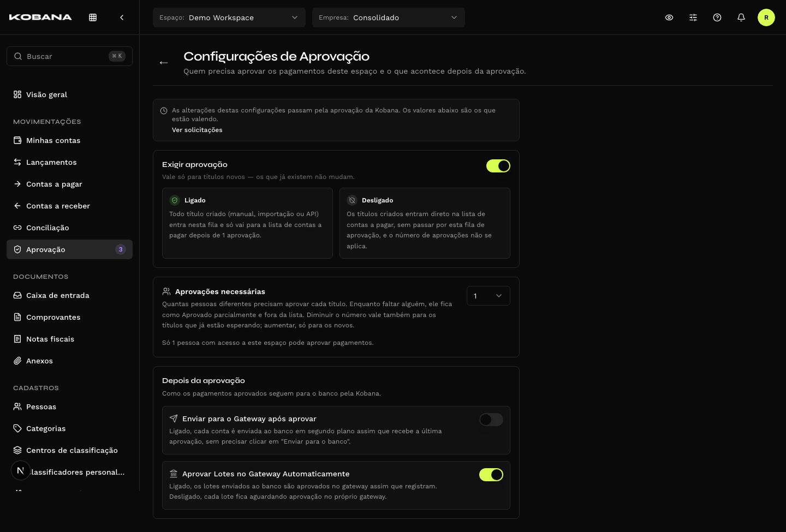Screen dimensions: 786x532
Task: Click the Ver solicitações link
Action: (x=197, y=130)
